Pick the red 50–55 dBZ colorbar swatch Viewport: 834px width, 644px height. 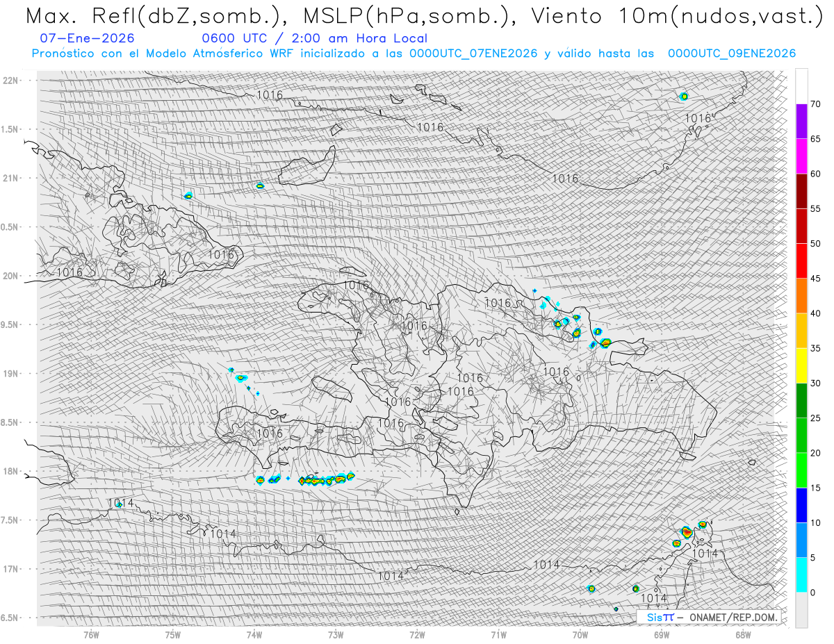pos(801,226)
